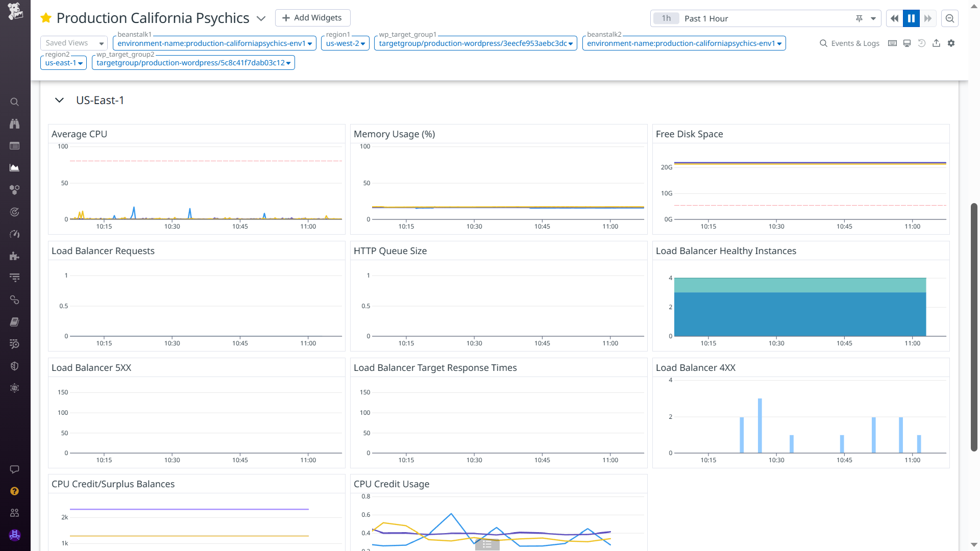
Task: Open Integrations puzzle icon in sidebar
Action: (15, 256)
